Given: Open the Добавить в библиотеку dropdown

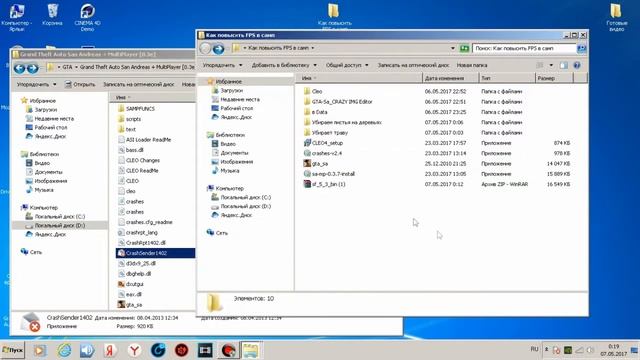Looking at the screenshot, I should (284, 65).
